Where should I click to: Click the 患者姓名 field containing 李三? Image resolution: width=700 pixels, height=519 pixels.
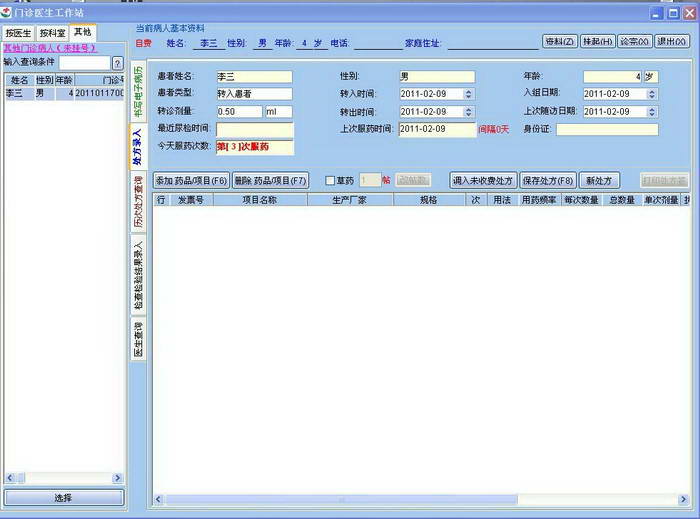(x=254, y=77)
